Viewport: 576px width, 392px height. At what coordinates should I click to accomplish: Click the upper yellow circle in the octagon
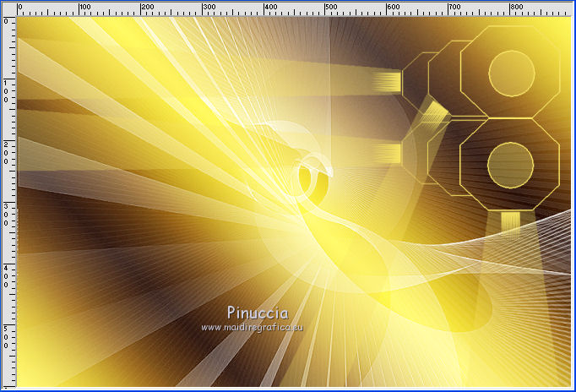click(x=512, y=73)
